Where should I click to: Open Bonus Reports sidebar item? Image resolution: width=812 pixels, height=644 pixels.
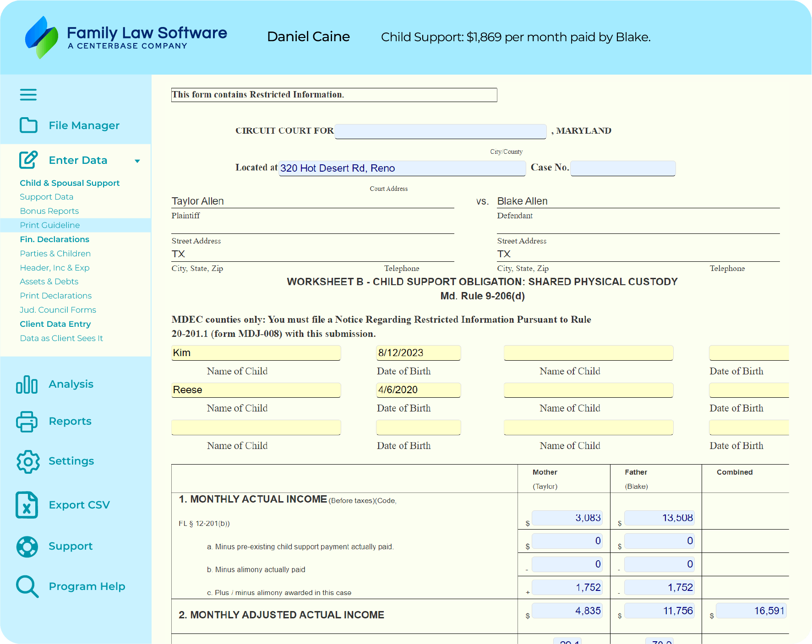pyautogui.click(x=49, y=211)
